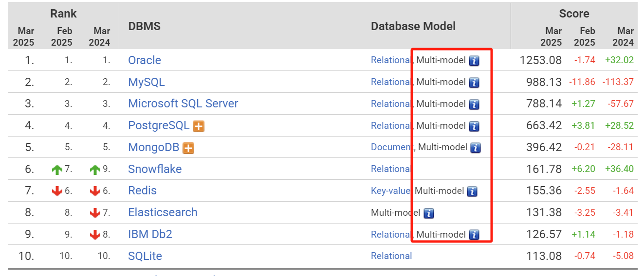The image size is (644, 276).
Task: Click the info icon next to Elasticsearch Multi-model
Action: [x=429, y=213]
